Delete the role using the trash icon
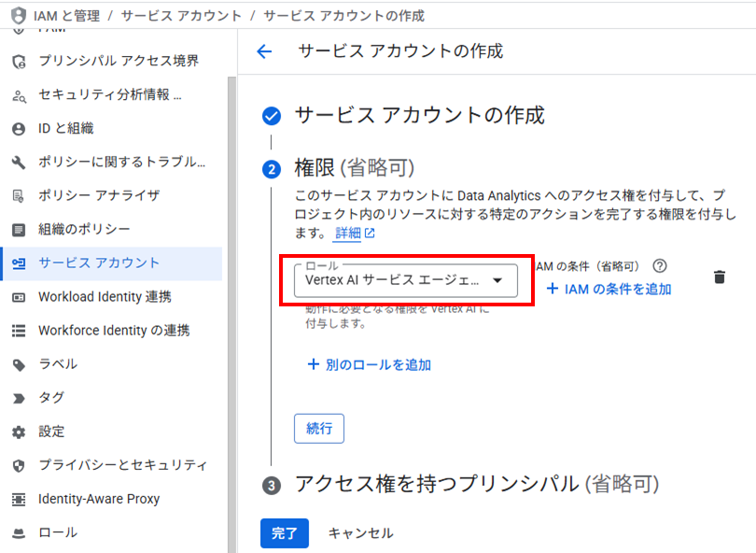Image resolution: width=756 pixels, height=553 pixels. 719,276
